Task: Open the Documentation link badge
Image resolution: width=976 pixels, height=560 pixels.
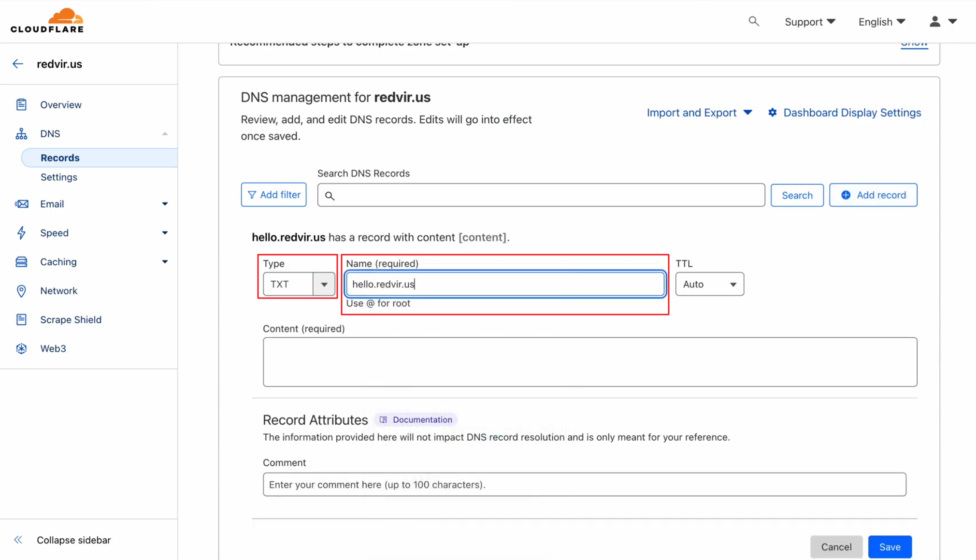Action: [416, 420]
